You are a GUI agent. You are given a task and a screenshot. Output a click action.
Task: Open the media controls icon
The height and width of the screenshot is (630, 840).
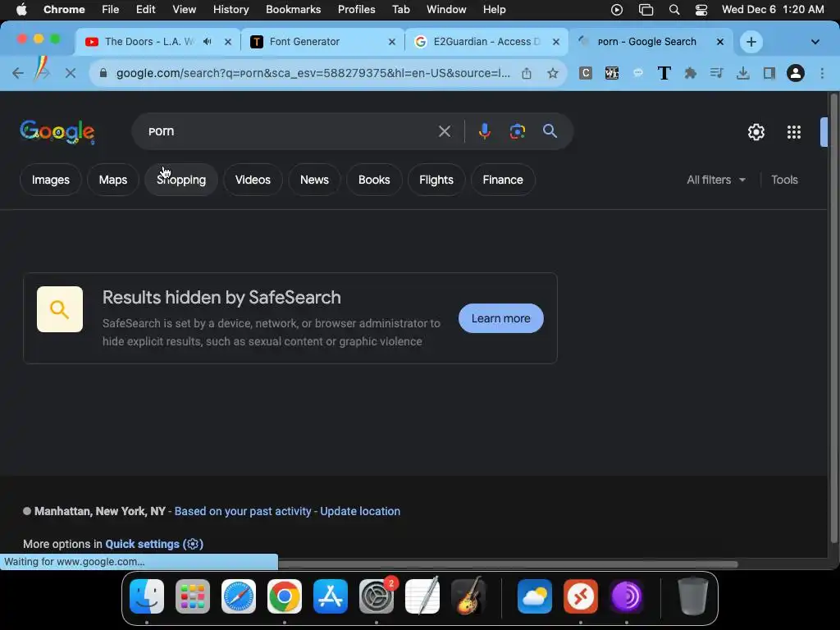pos(716,73)
